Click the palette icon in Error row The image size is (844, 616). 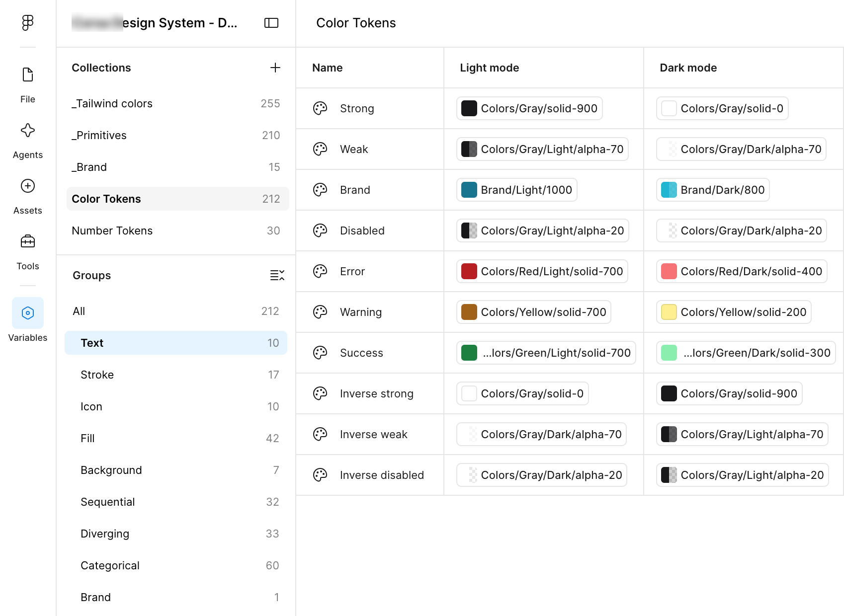[320, 271]
